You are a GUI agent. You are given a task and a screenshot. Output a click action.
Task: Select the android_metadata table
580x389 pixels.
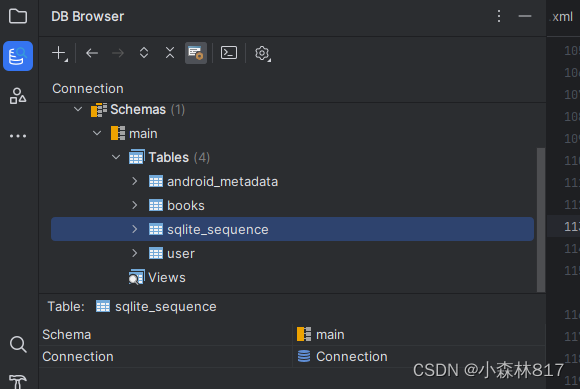tap(213, 182)
